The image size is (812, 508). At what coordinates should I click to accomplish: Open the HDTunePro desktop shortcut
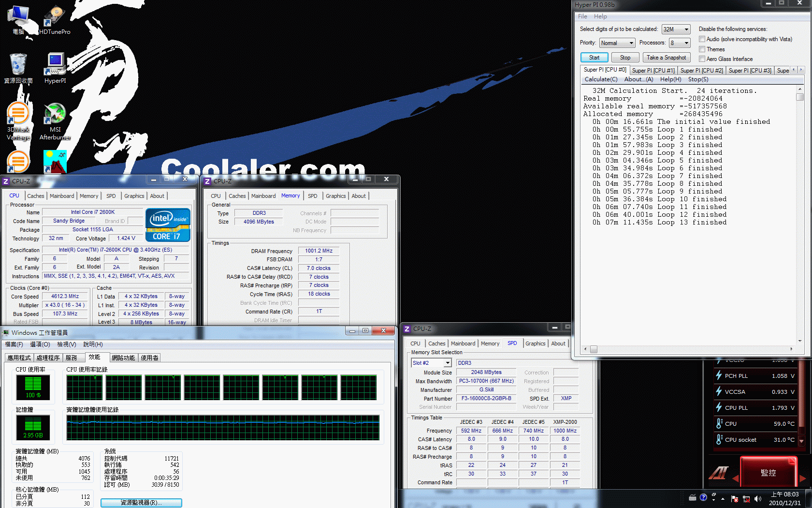(55, 20)
